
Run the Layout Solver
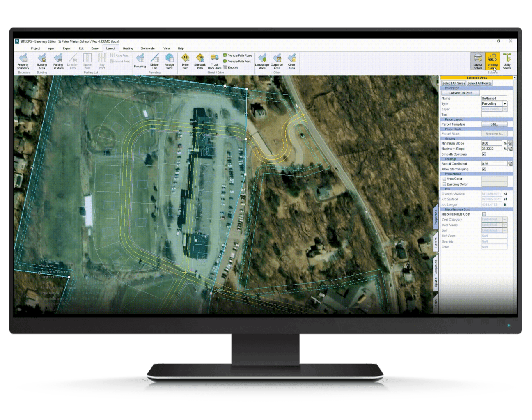point(478,62)
